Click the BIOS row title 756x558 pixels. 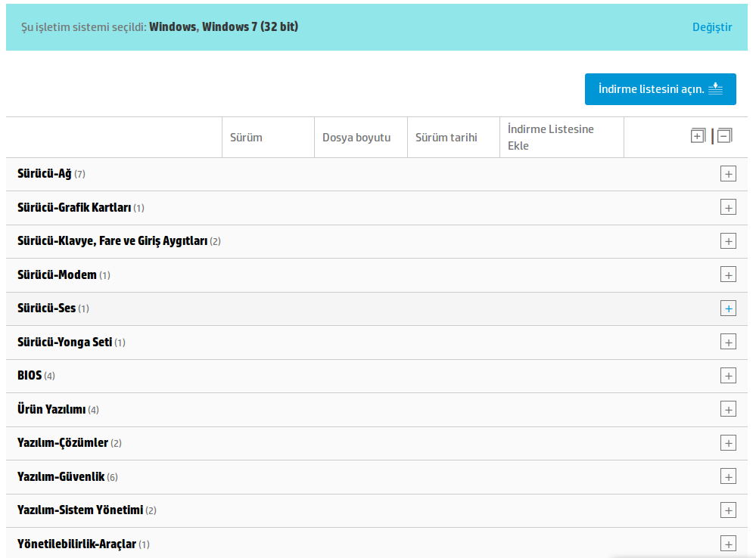click(30, 375)
